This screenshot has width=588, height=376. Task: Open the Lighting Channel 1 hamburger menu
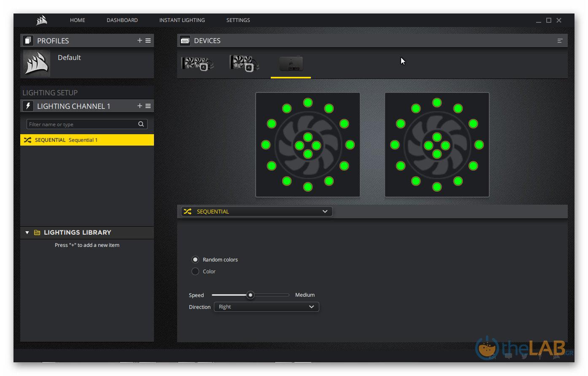(x=148, y=106)
